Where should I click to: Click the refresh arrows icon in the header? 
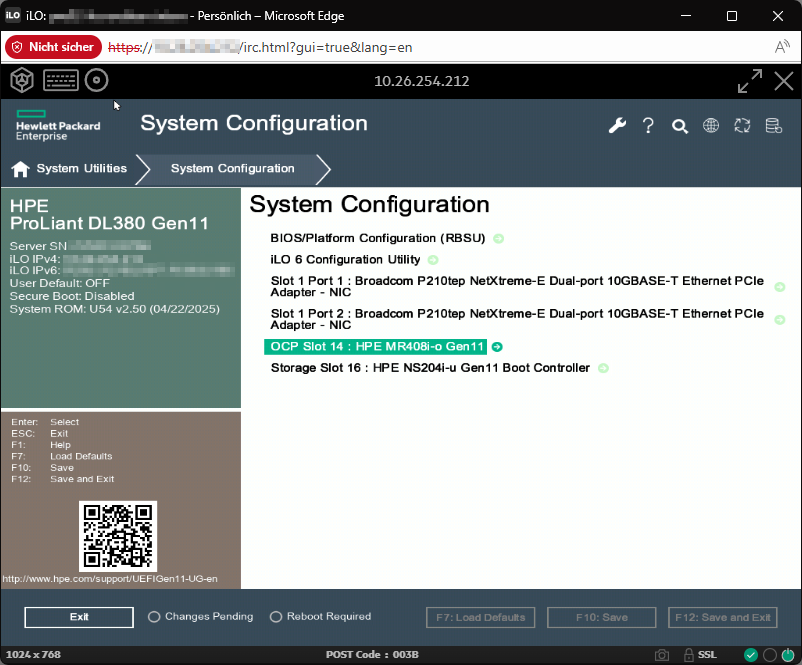[x=742, y=125]
